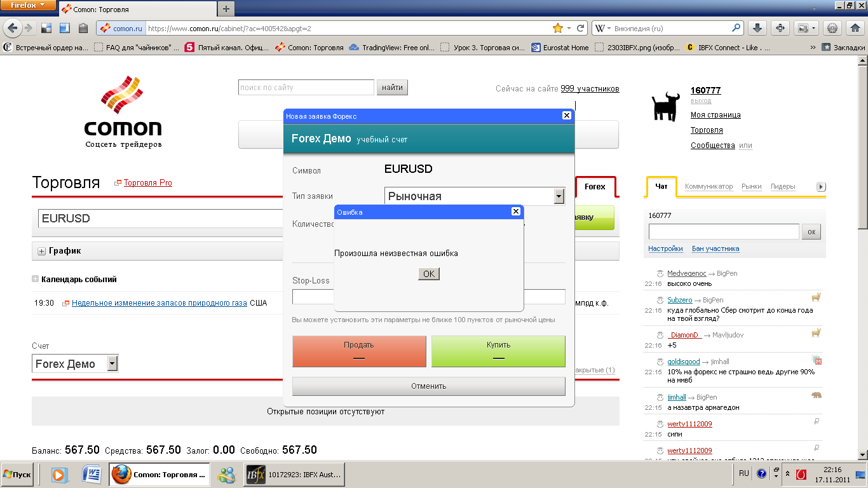Open the Firefox downloads arrow button
This screenshot has height=488, width=868.
(x=757, y=28)
